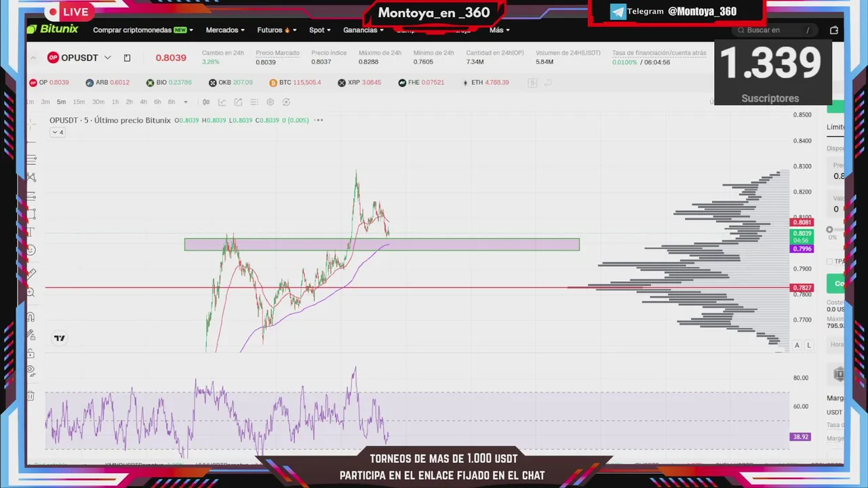The width and height of the screenshot is (868, 488).
Task: Select the 3m timeframe
Action: tap(45, 102)
